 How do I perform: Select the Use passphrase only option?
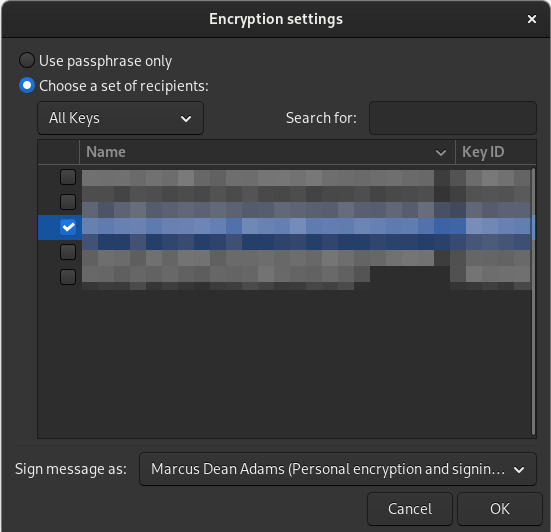(27, 60)
